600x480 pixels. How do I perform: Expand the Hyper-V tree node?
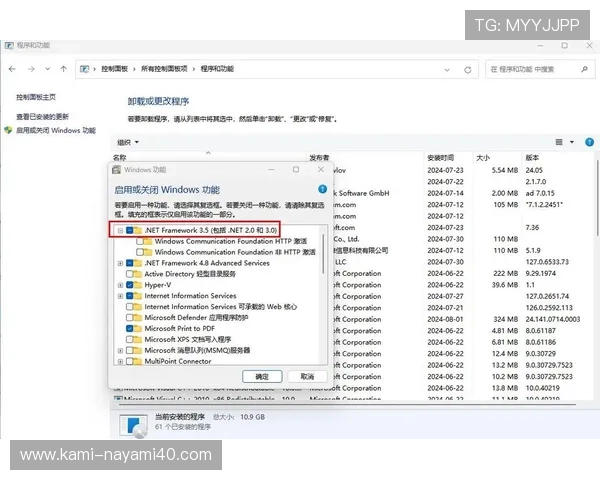tap(120, 285)
